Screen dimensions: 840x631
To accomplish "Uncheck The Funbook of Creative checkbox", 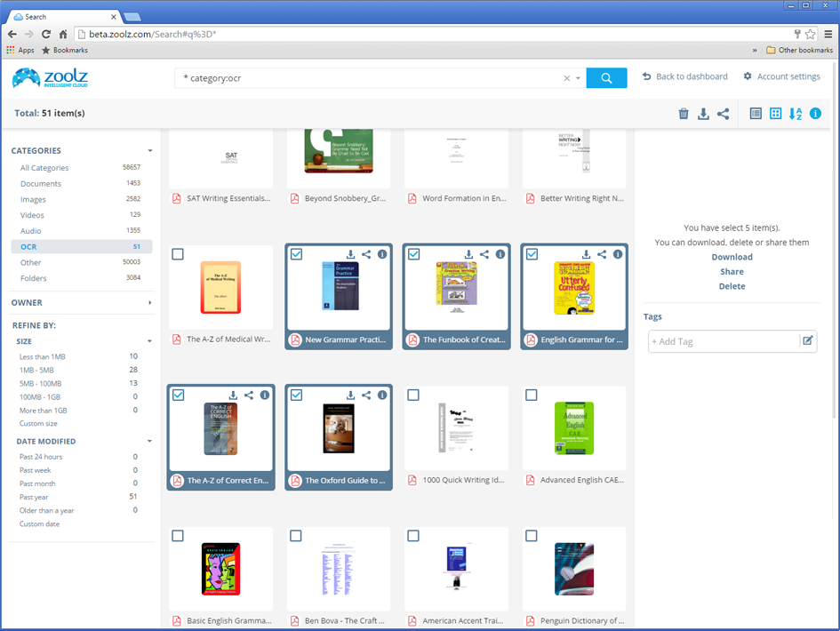I will [413, 254].
